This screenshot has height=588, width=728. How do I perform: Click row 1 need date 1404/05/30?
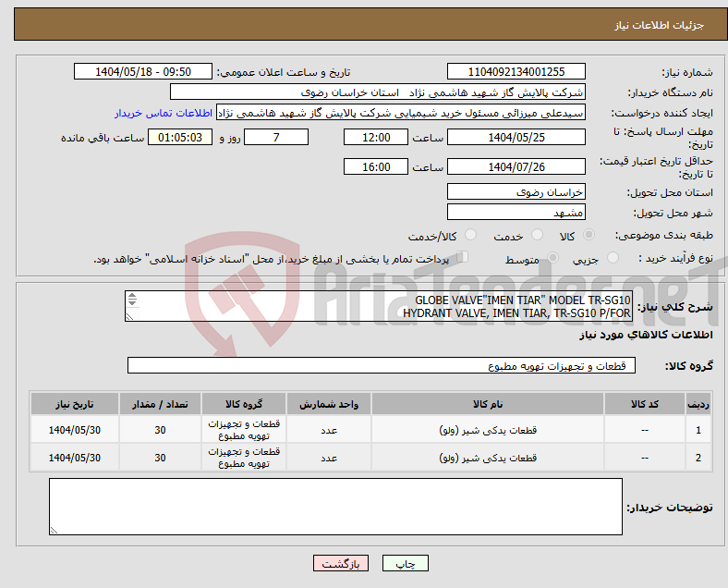click(x=75, y=430)
